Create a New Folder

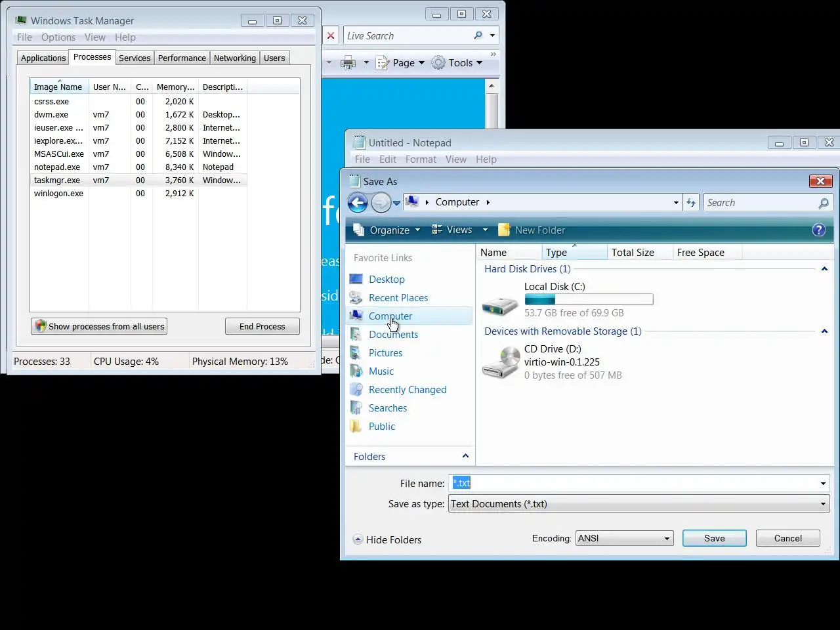(532, 230)
